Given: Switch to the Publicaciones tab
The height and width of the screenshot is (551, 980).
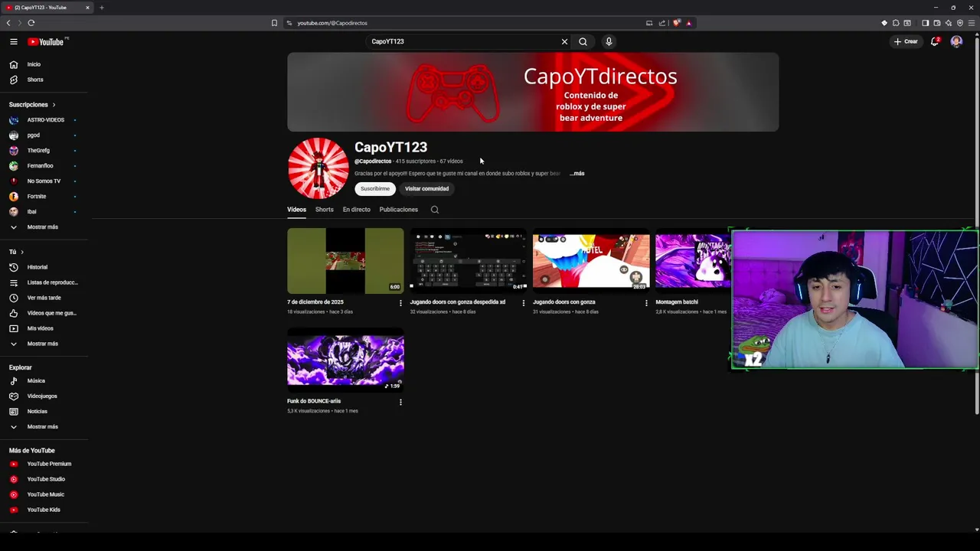Looking at the screenshot, I should point(399,210).
